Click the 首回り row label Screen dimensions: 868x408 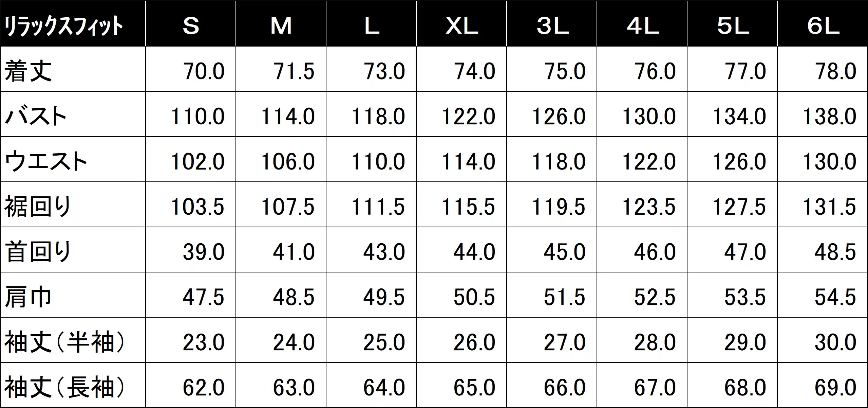click(x=73, y=250)
